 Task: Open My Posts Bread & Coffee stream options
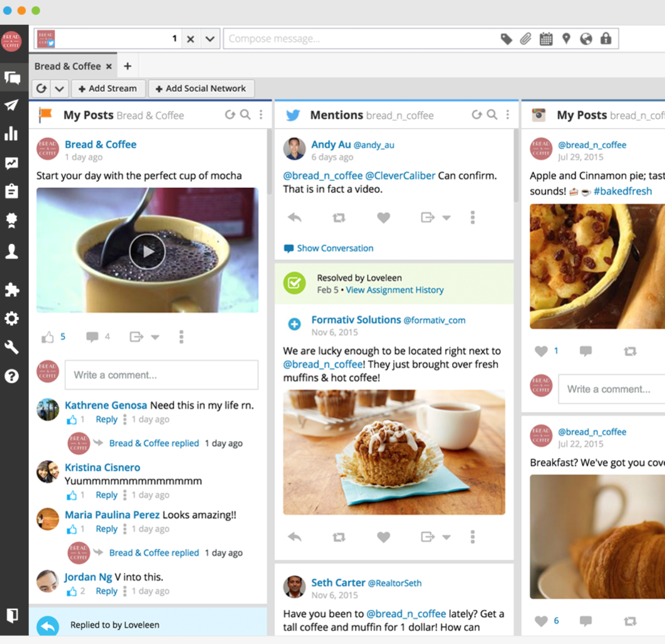[x=261, y=114]
